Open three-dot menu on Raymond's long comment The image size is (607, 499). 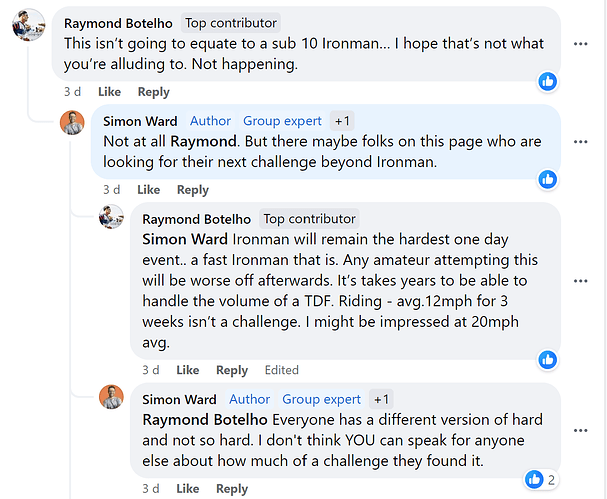pyautogui.click(x=580, y=281)
